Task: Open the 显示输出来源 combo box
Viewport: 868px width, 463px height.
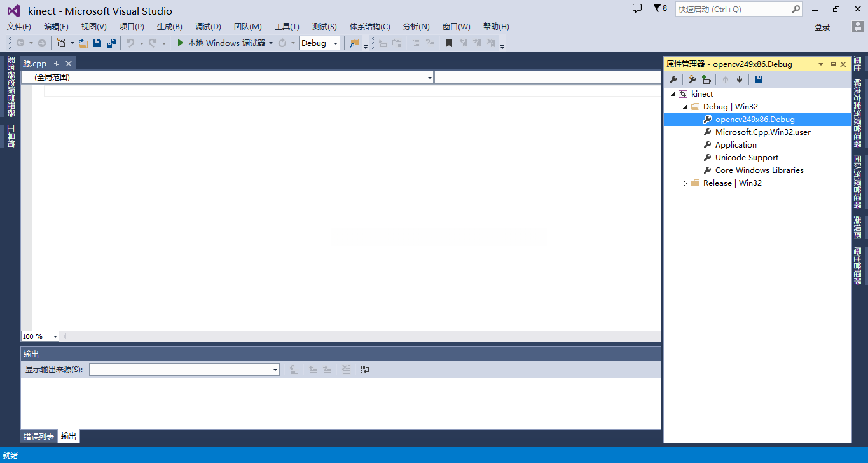Action: 184,370
